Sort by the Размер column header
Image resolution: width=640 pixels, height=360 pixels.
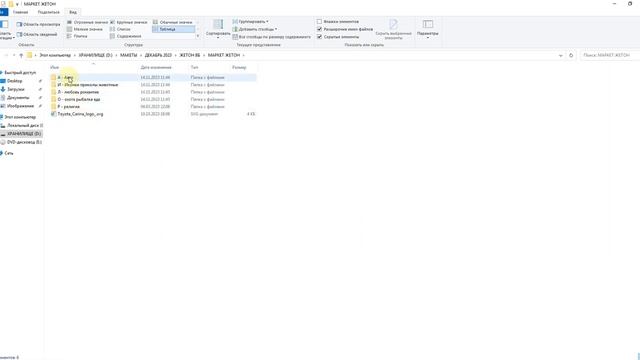239,67
